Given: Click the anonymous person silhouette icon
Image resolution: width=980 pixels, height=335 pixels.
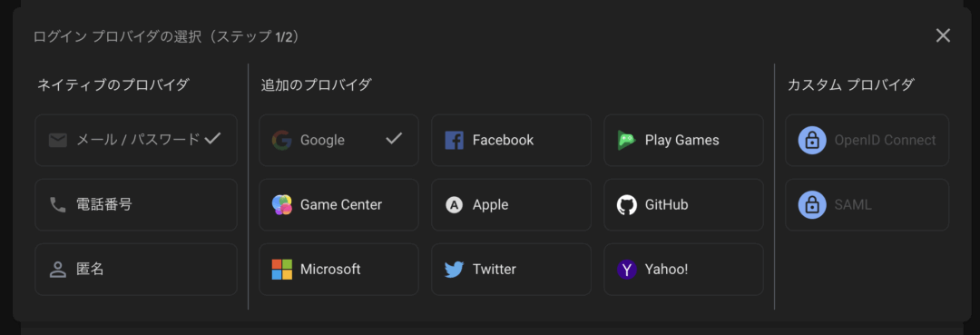Looking at the screenshot, I should click(57, 270).
